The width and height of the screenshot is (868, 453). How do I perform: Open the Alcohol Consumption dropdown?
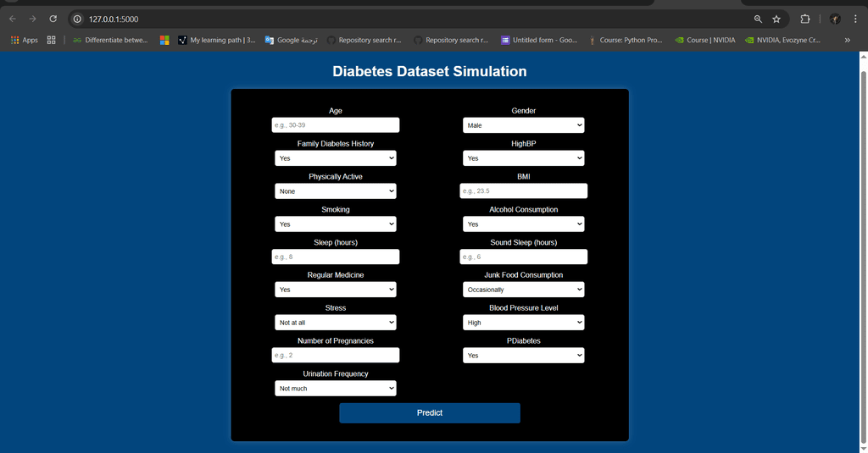click(x=524, y=224)
